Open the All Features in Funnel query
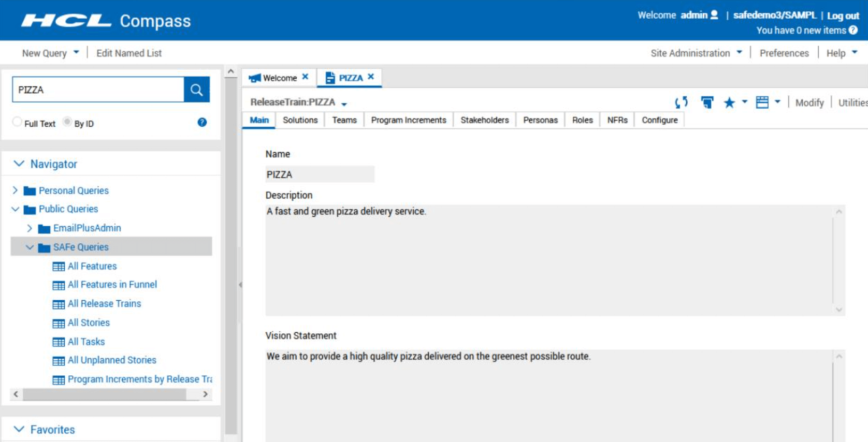Viewport: 868px width, 442px height. pyautogui.click(x=112, y=285)
